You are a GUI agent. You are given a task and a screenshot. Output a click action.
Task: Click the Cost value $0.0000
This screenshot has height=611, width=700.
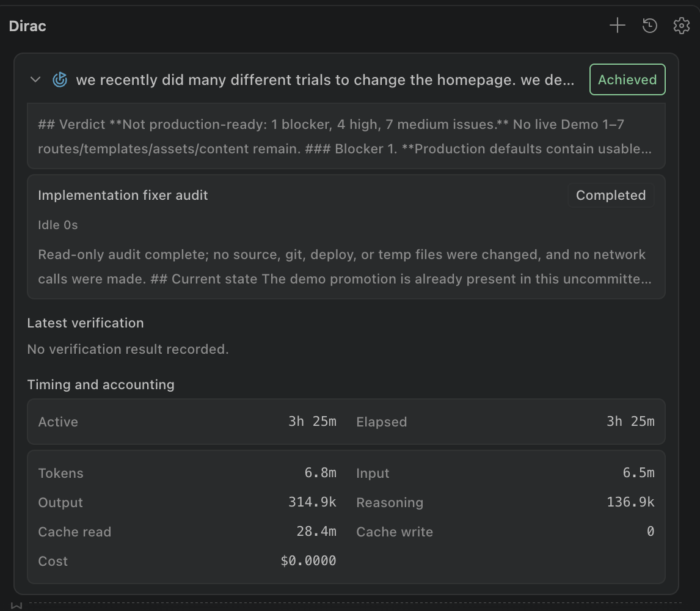click(x=308, y=561)
